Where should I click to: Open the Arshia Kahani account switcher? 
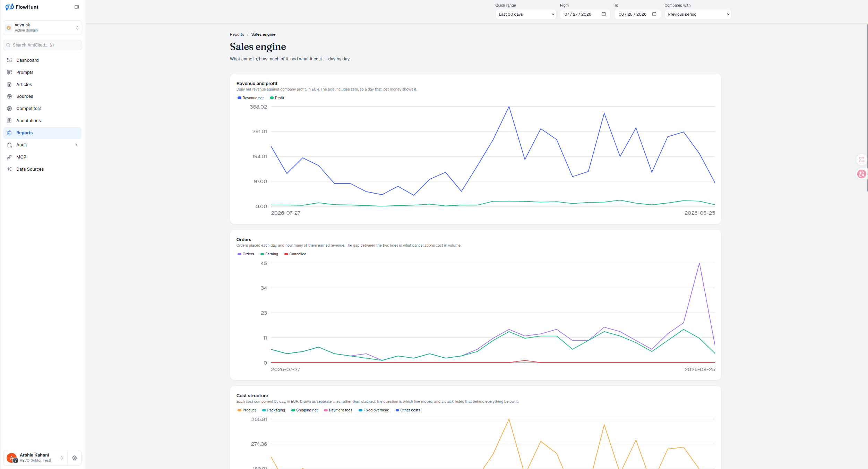(x=35, y=458)
